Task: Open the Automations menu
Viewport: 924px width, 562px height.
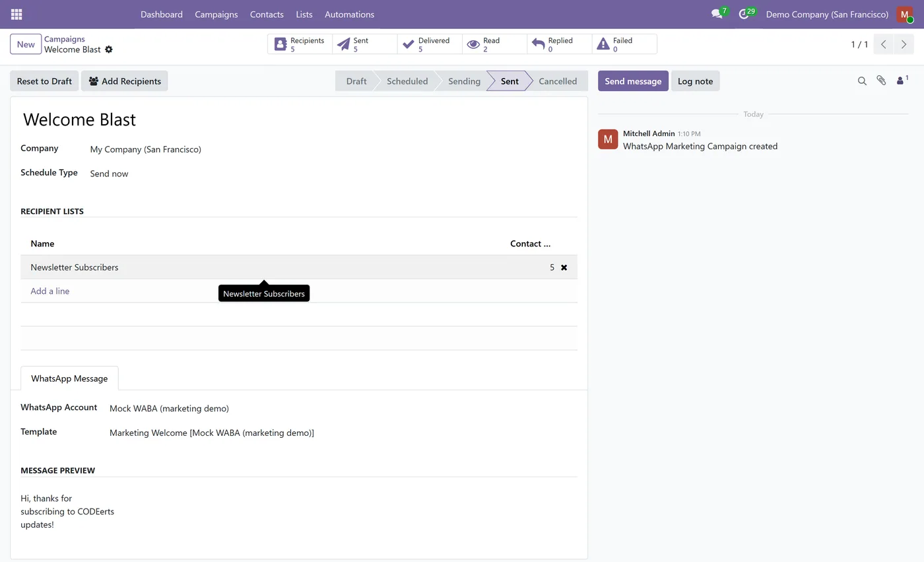Action: click(349, 14)
